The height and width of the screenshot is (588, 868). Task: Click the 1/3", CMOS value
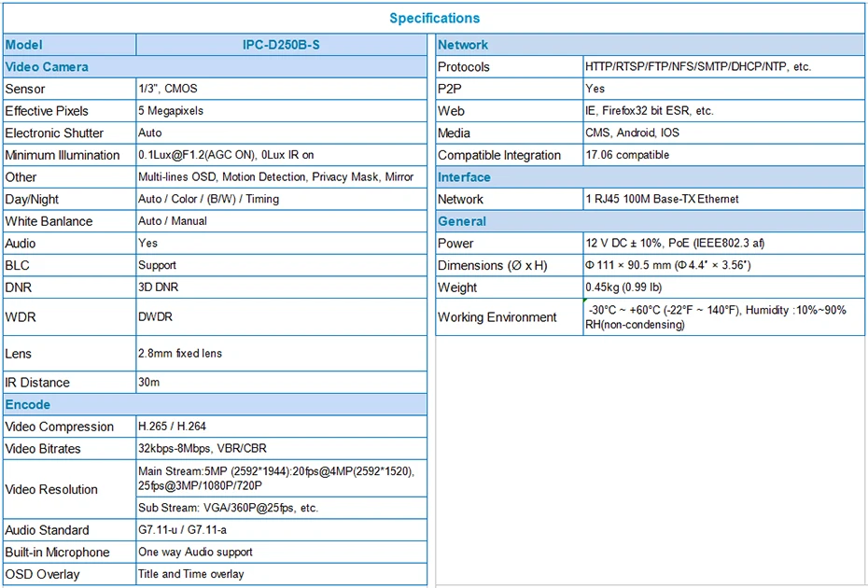click(x=168, y=89)
